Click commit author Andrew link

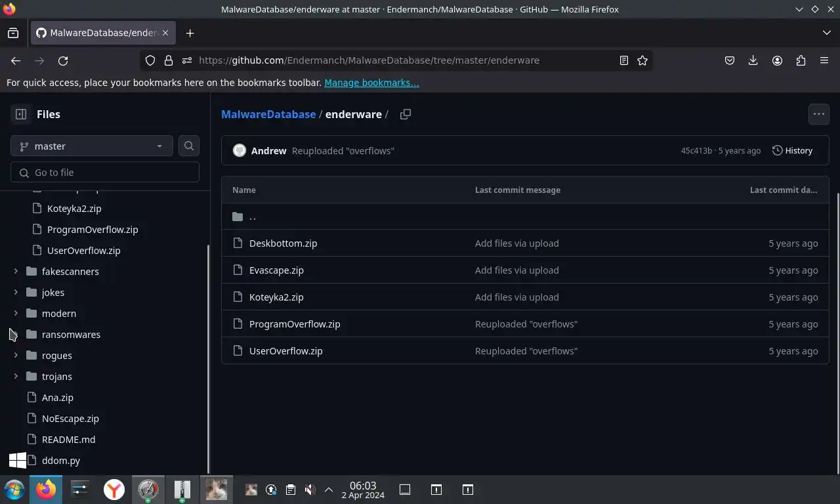pyautogui.click(x=268, y=150)
